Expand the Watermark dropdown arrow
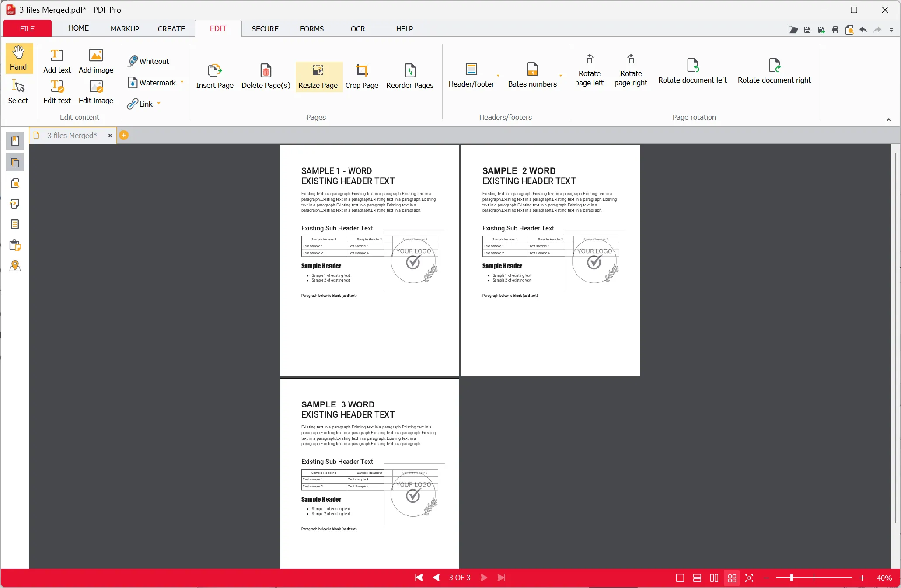Screen dimensions: 901x588 (x=182, y=82)
